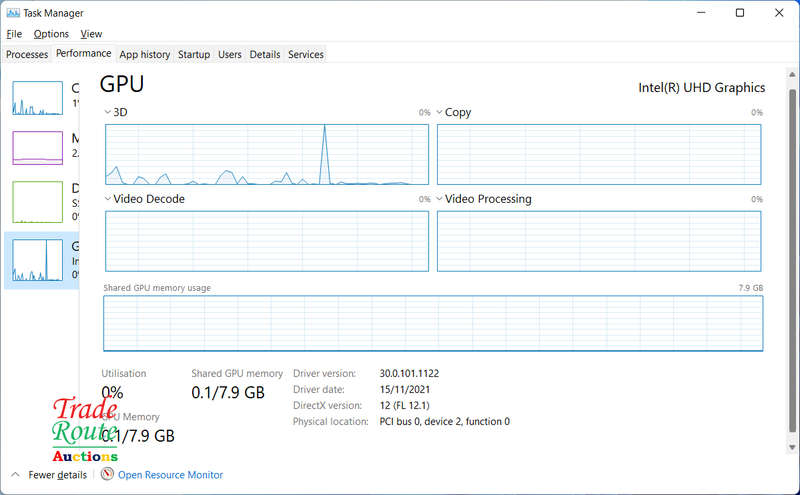Select the GPU graph thumbnail in sidebar

(x=37, y=260)
